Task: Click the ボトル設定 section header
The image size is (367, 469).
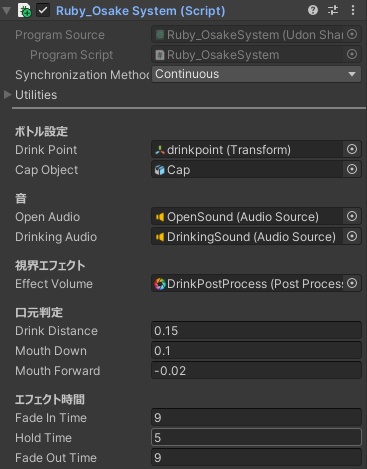Action: [x=41, y=131]
